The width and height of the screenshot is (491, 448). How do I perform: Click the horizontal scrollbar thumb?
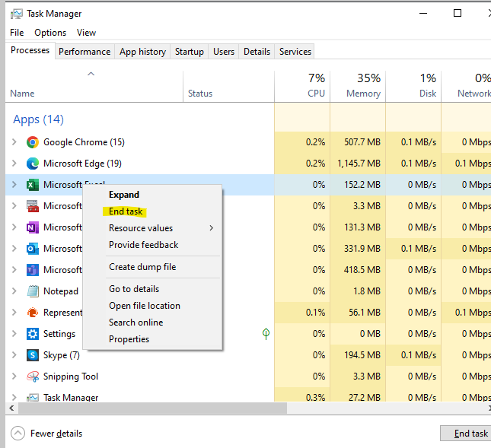(152, 408)
